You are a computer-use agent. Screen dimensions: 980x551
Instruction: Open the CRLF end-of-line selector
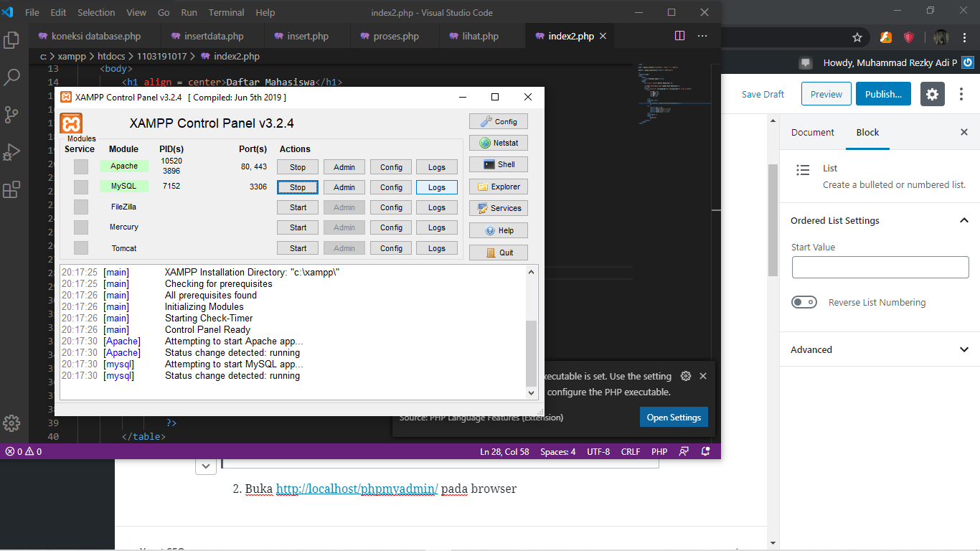[631, 452]
